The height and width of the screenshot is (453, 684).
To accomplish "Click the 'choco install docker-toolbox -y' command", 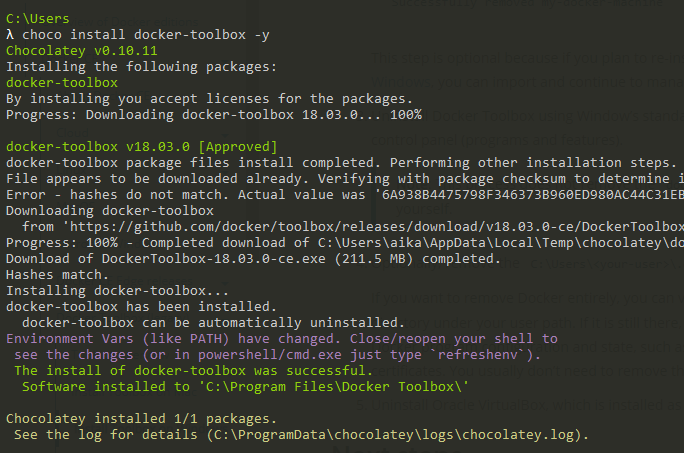I will [x=146, y=35].
